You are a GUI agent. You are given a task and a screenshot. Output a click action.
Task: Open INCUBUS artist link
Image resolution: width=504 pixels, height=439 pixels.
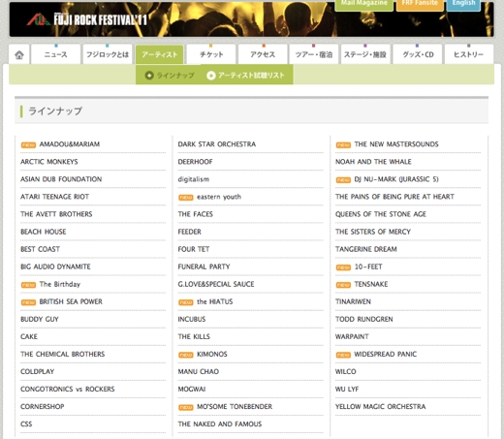pyautogui.click(x=192, y=319)
